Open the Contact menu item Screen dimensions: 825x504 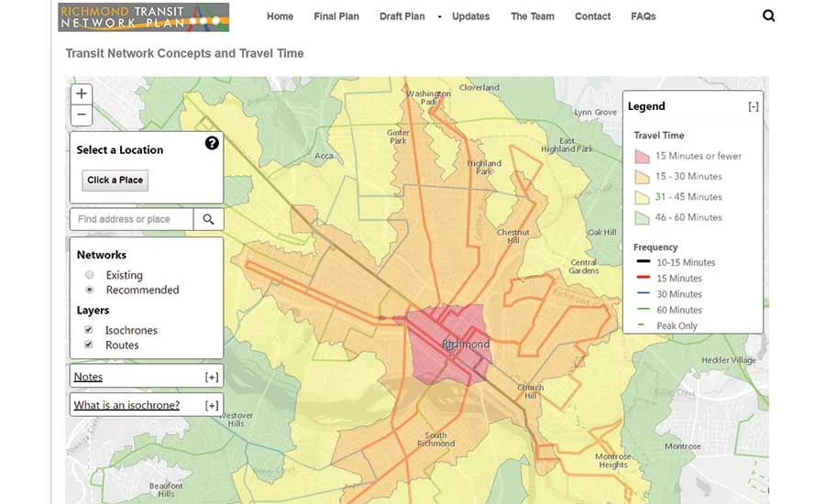[592, 16]
